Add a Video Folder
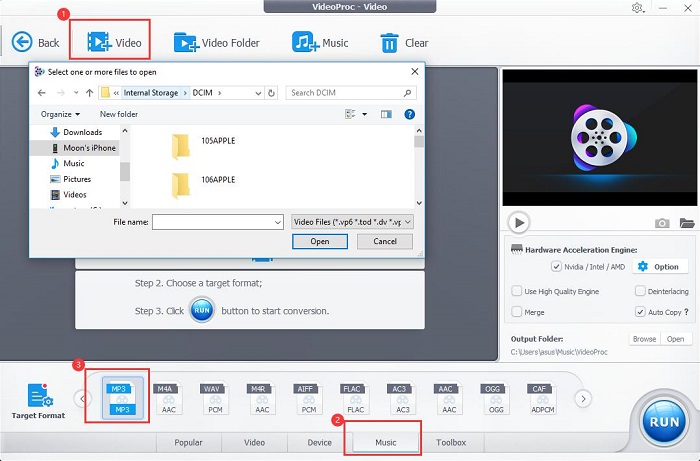Viewport: 700px width, 461px height. pos(217,43)
